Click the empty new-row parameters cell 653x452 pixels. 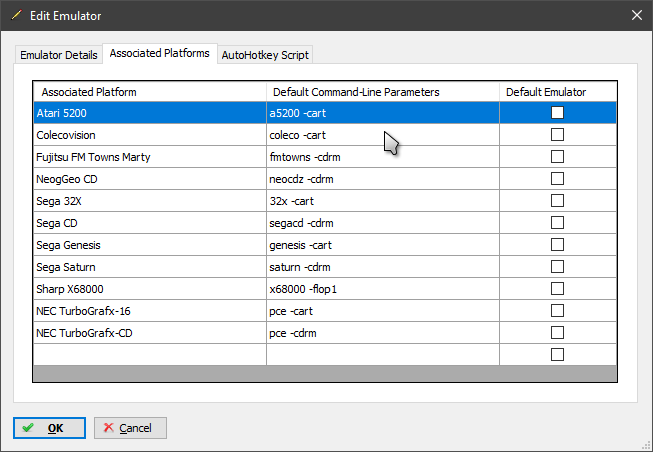tap(383, 355)
